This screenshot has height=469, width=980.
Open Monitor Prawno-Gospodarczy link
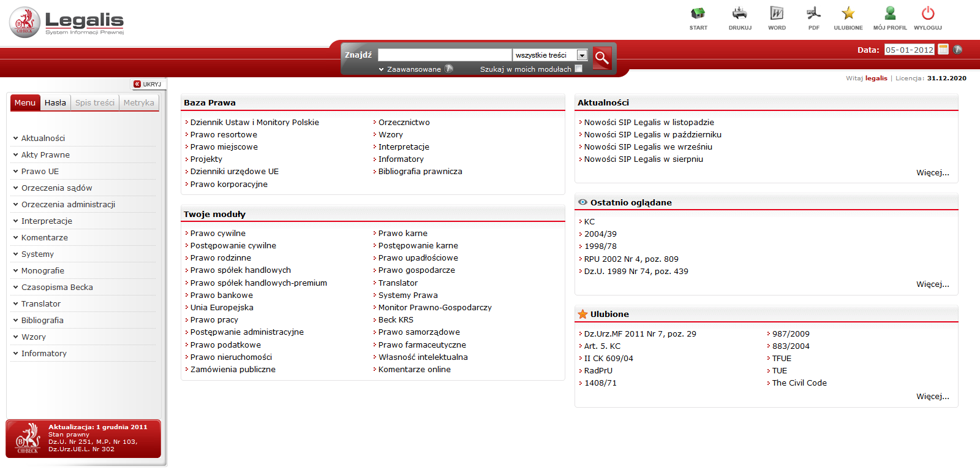(x=435, y=308)
